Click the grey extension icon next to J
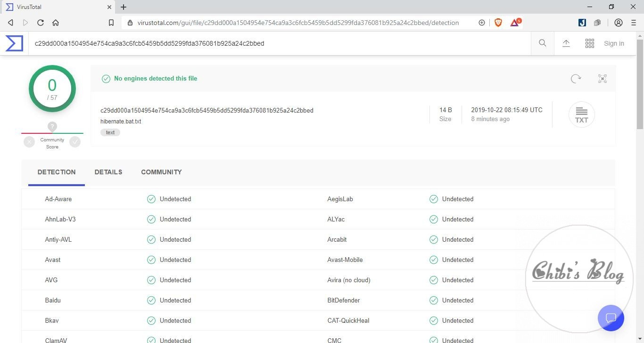The height and width of the screenshot is (343, 644). [597, 23]
